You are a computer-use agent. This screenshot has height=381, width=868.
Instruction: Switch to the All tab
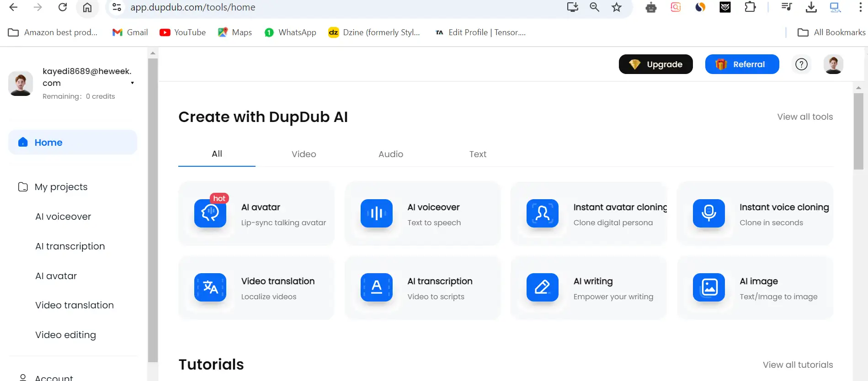pos(217,154)
